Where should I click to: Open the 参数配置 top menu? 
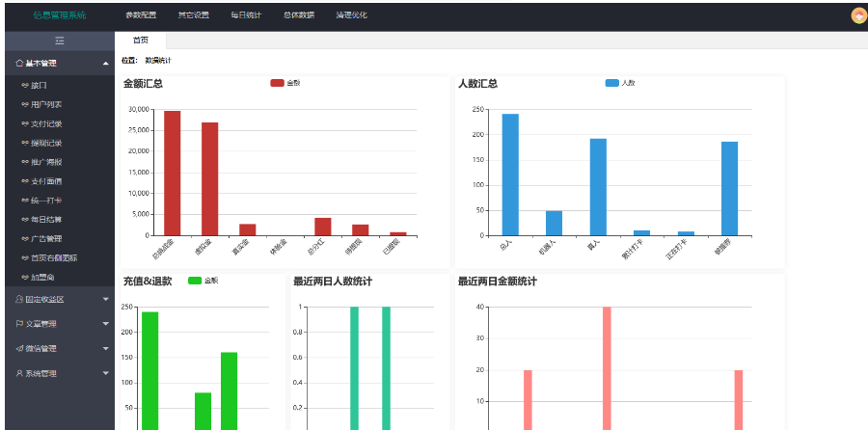[x=140, y=15]
